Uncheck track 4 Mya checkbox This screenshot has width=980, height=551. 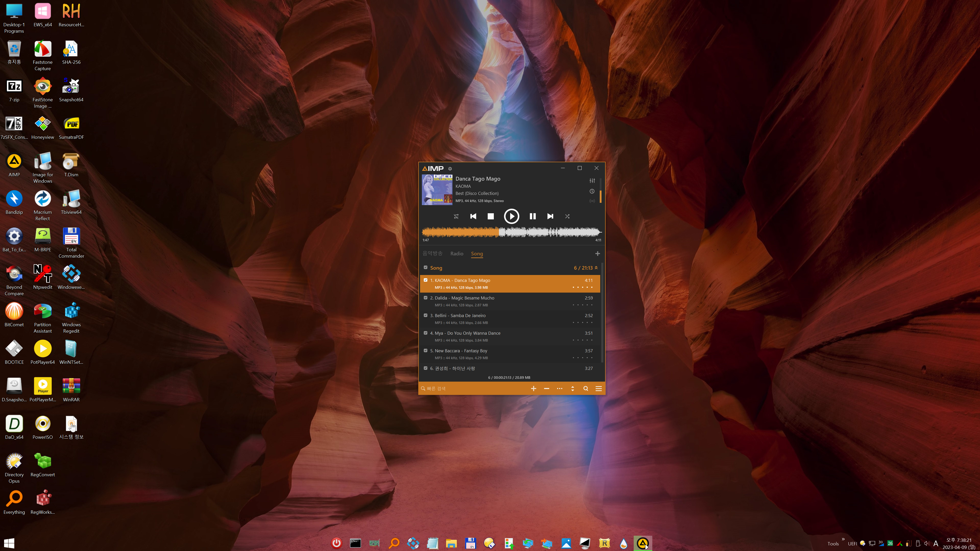coord(425,333)
